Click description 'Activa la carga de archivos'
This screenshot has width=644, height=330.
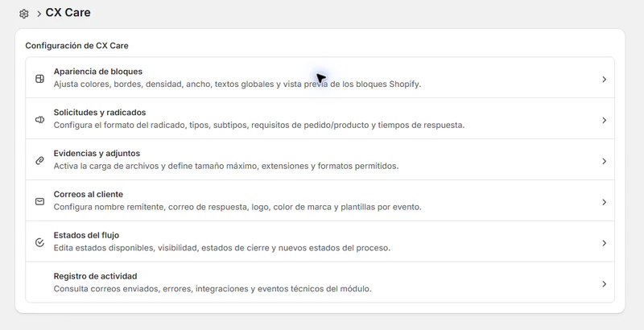coord(226,167)
